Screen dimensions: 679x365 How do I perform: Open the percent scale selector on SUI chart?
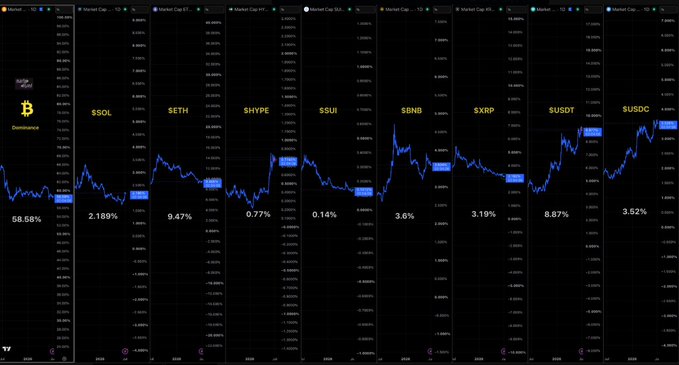tap(366, 10)
